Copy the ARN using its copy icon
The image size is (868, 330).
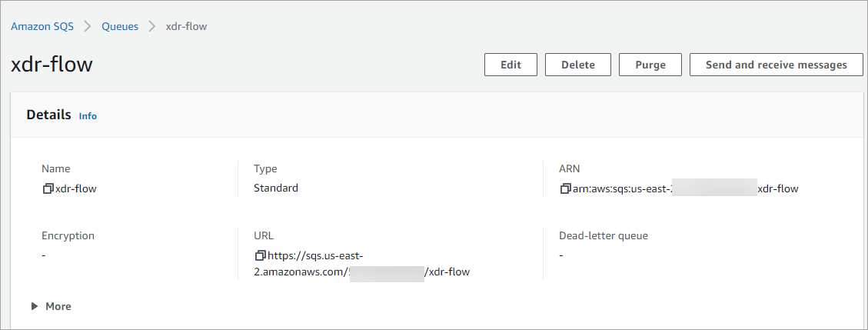564,188
